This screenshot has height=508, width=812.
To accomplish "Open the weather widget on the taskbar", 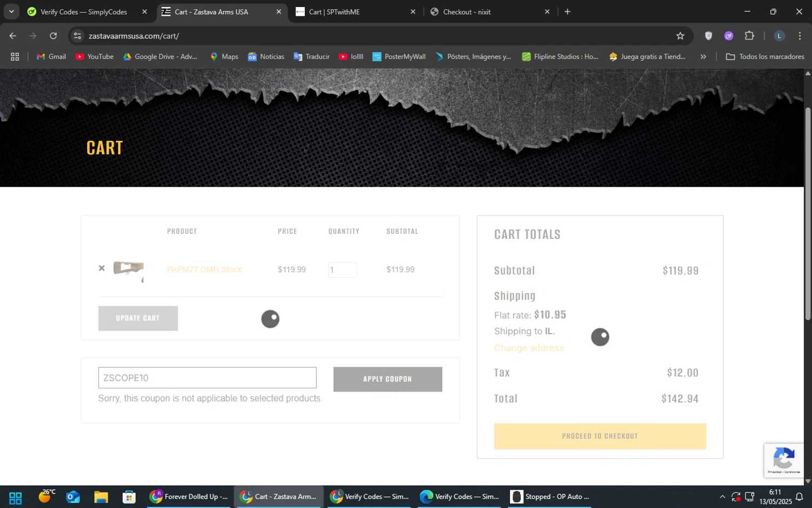I will (x=47, y=496).
